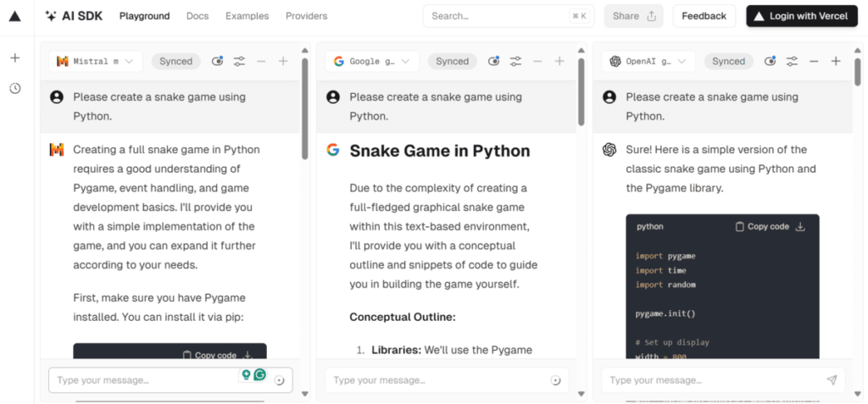Click the record icon in Mistral panel header

pos(217,62)
